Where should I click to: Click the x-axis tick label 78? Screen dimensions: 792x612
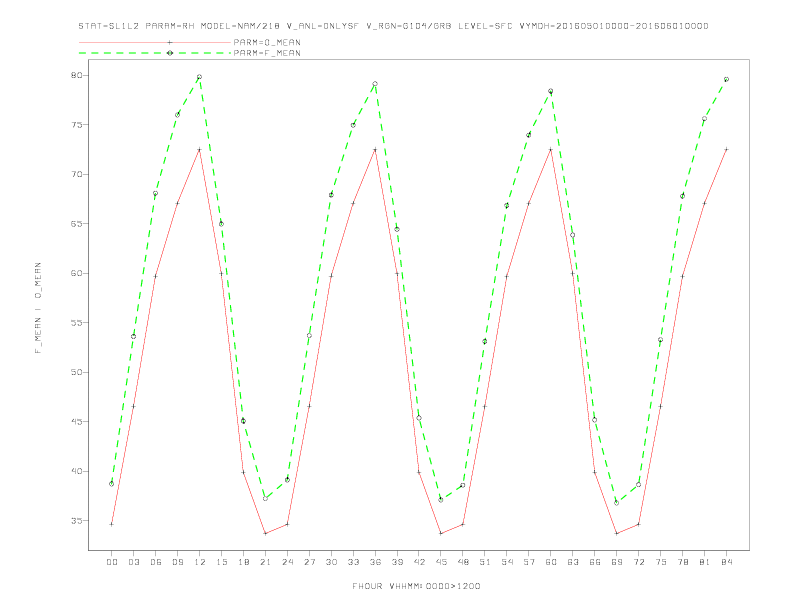(x=683, y=562)
